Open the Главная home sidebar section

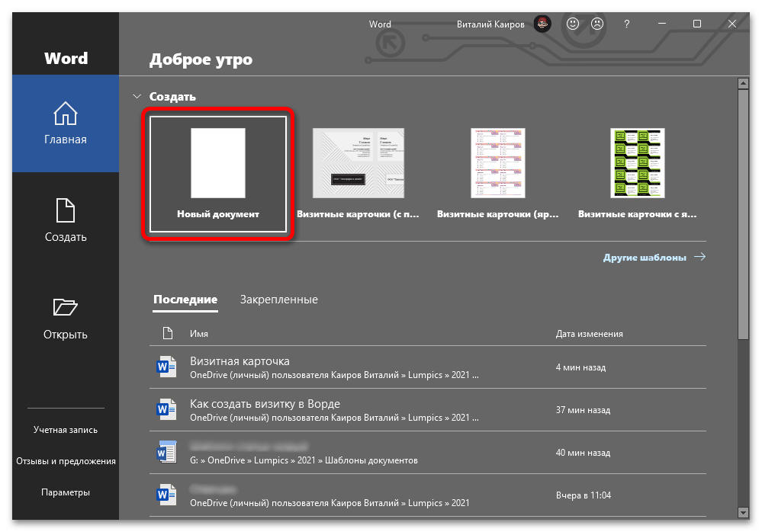[66, 123]
